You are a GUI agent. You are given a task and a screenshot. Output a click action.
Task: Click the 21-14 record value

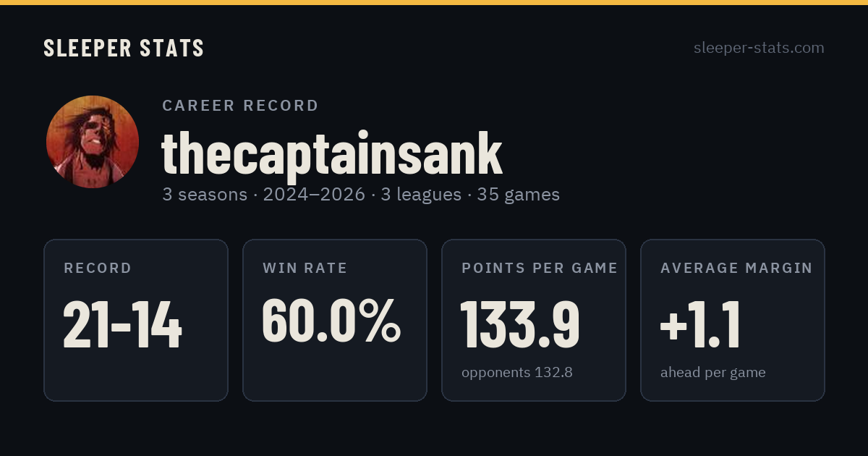(123, 324)
